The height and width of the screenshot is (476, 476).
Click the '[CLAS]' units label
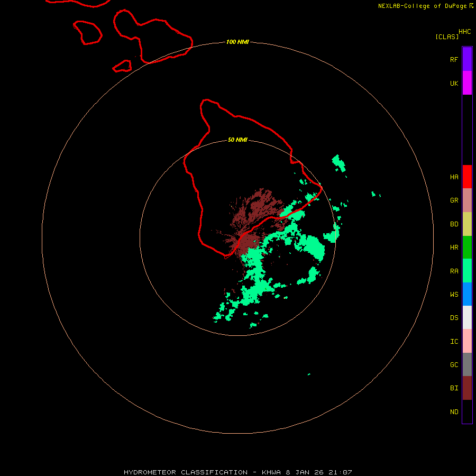point(446,36)
